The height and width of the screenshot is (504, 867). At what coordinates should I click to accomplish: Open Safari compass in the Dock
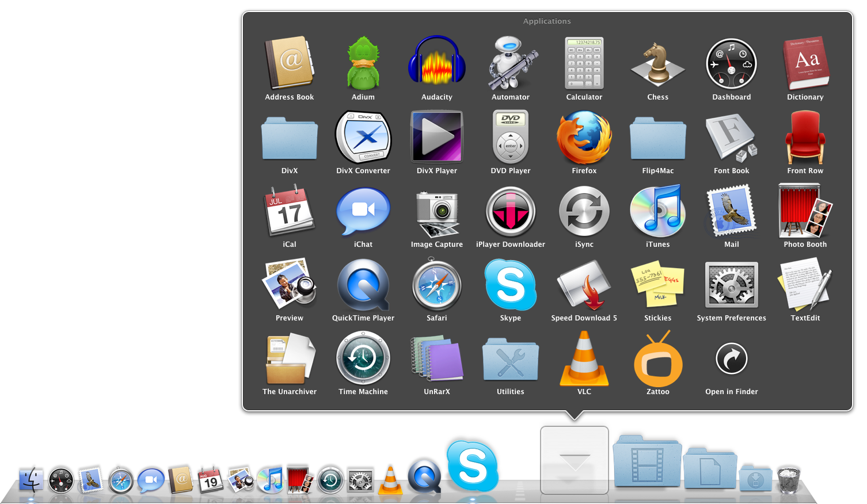tap(121, 480)
